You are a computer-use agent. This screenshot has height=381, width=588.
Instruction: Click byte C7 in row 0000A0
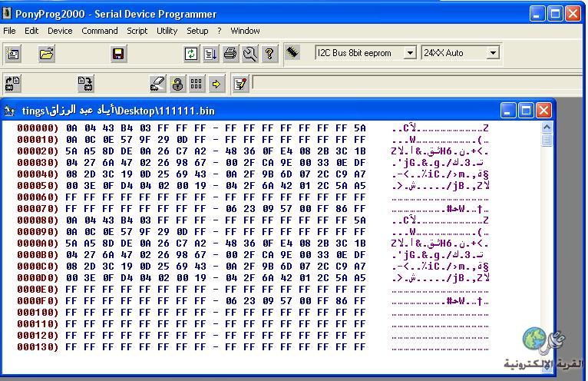182,244
